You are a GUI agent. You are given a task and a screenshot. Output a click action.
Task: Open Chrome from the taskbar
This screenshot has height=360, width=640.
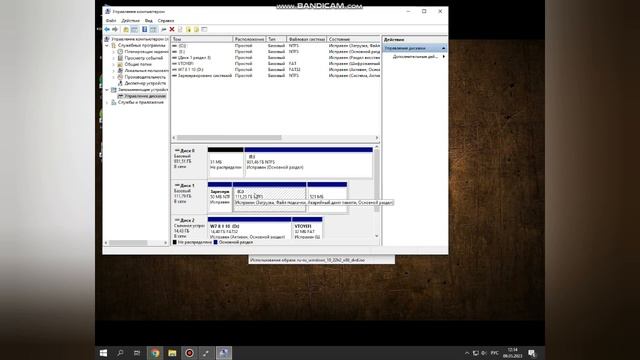(x=155, y=353)
